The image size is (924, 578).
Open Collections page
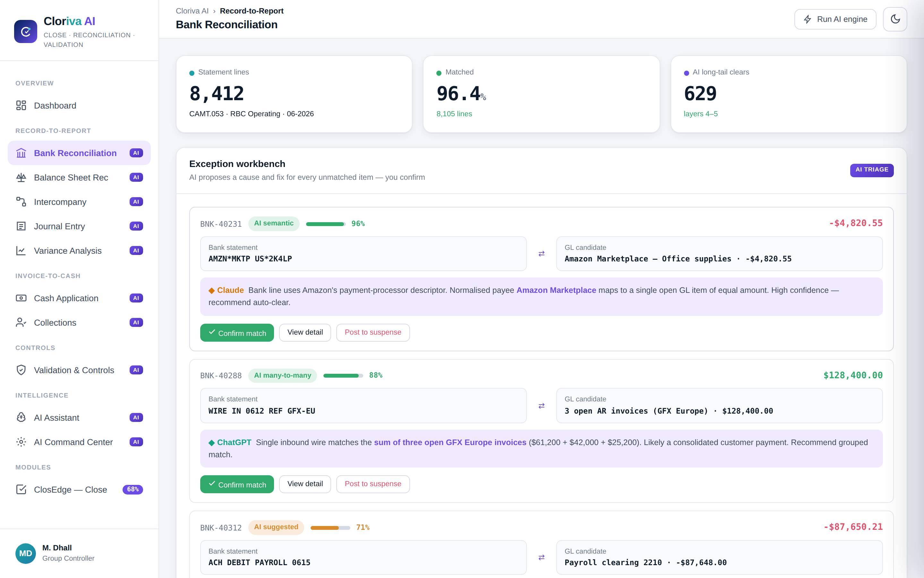tap(79, 323)
